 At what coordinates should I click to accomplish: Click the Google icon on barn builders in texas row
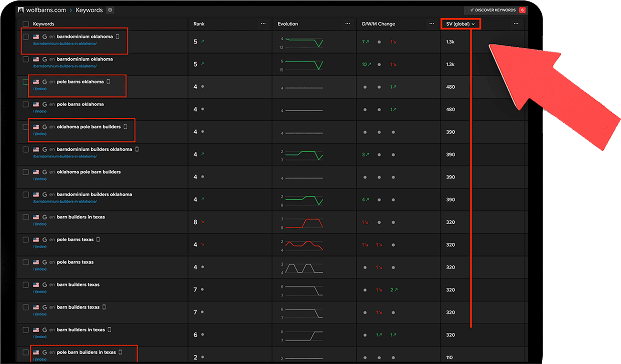click(44, 217)
